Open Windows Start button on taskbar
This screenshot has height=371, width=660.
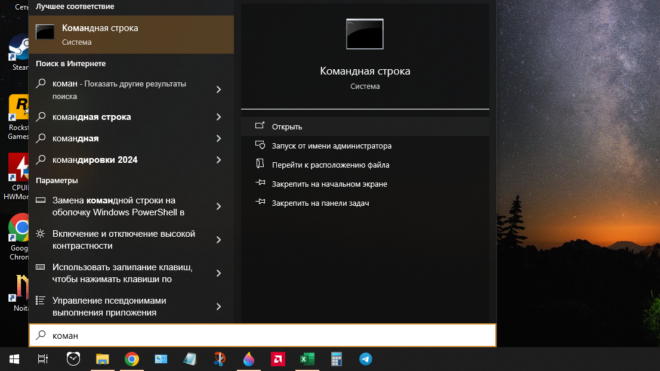tap(14, 359)
